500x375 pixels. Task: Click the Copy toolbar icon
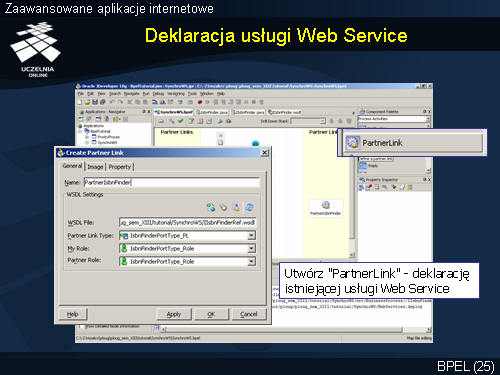click(138, 102)
